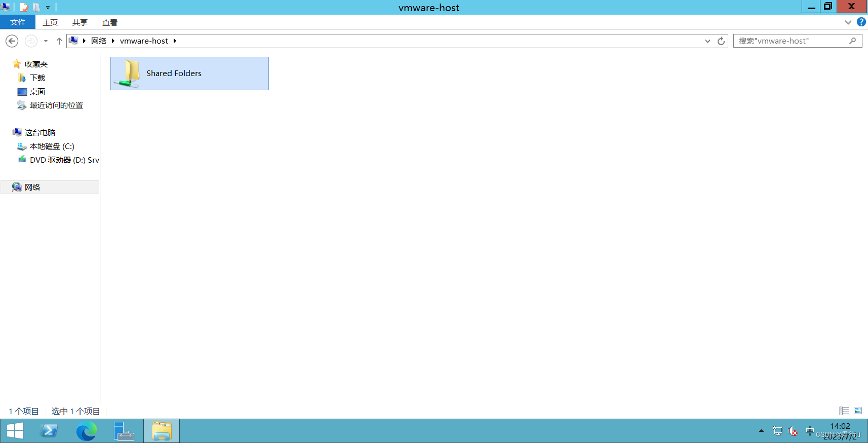The width and height of the screenshot is (868, 443).
Task: Open the Customize Quick Access Toolbar dropdown
Action: [48, 8]
